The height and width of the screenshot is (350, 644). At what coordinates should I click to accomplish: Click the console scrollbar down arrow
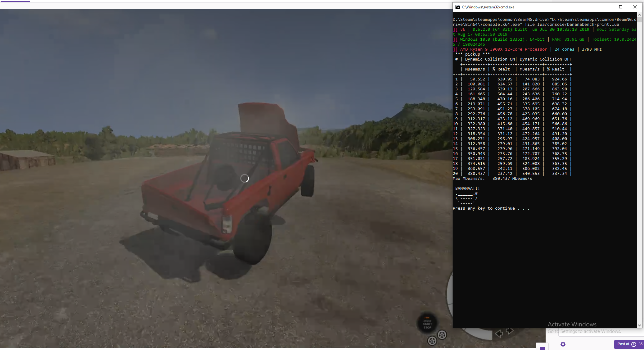pos(639,325)
